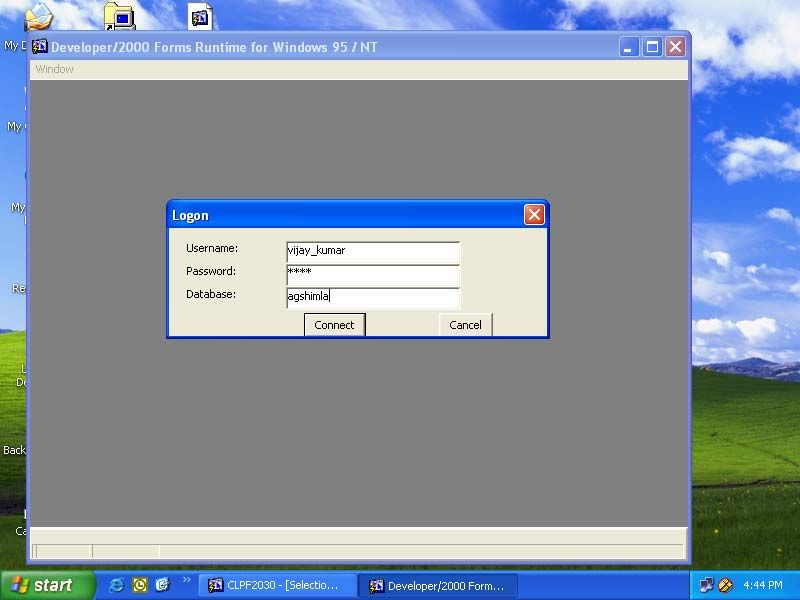Close the Developer/2000 Forms Runtime window
The width and height of the screenshot is (800, 600).
[676, 47]
